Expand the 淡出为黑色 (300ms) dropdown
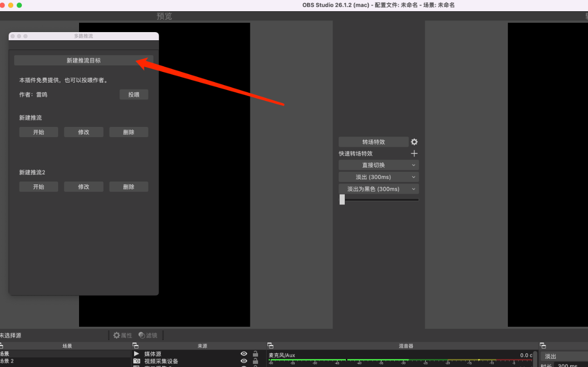This screenshot has width=588, height=367. (378, 189)
